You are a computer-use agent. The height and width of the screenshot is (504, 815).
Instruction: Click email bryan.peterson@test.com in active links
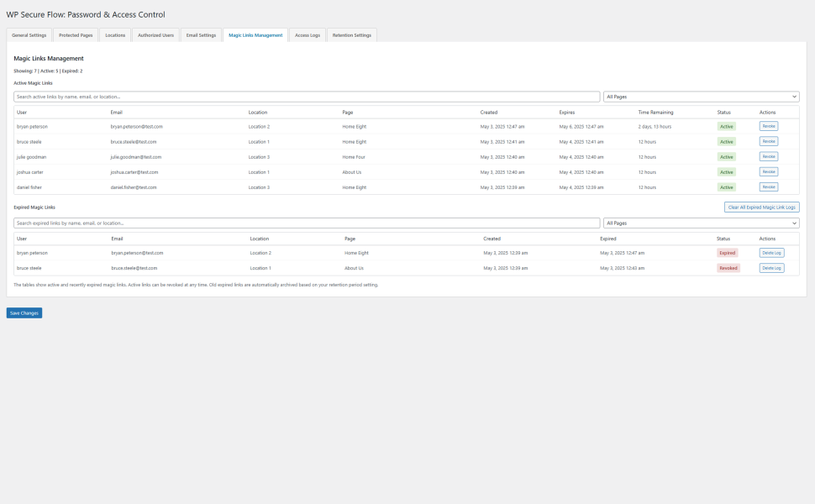coord(137,126)
